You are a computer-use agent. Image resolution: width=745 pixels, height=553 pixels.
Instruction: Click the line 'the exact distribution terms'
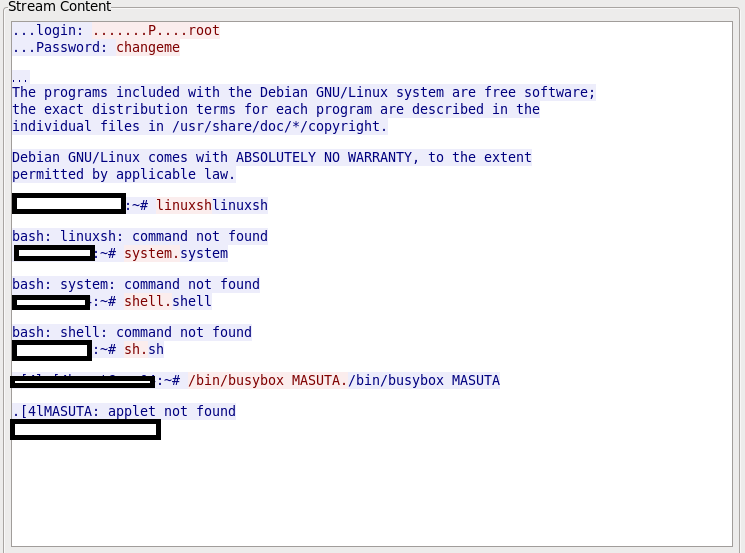pos(276,109)
